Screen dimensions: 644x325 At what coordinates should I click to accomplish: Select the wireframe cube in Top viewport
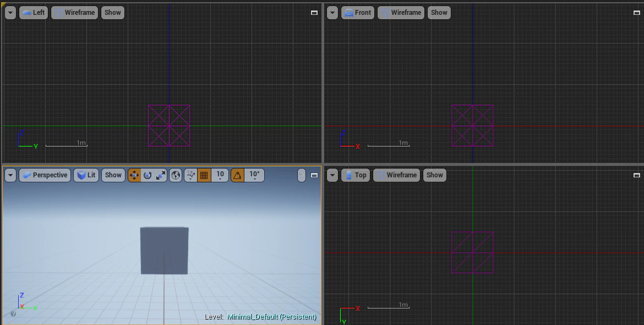(x=472, y=252)
